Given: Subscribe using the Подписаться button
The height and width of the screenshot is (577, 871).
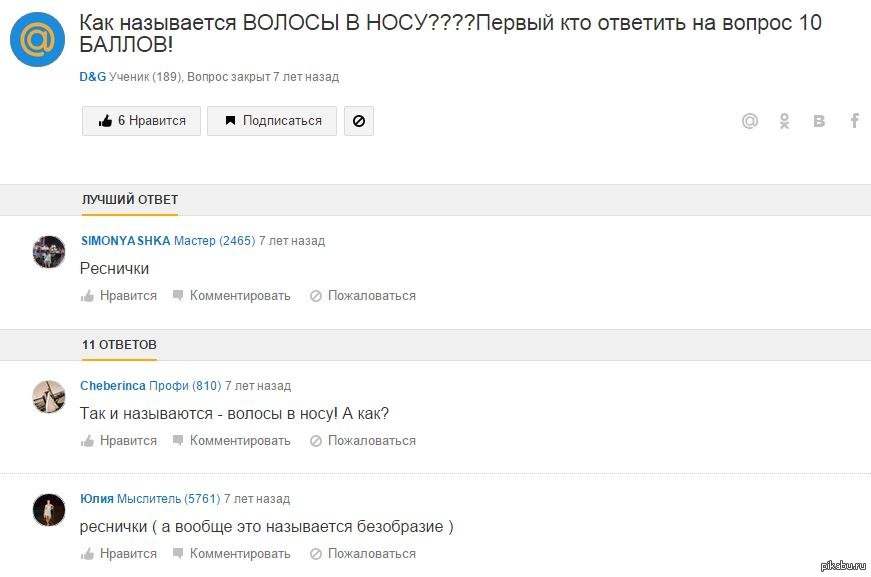Looking at the screenshot, I should (x=272, y=121).
